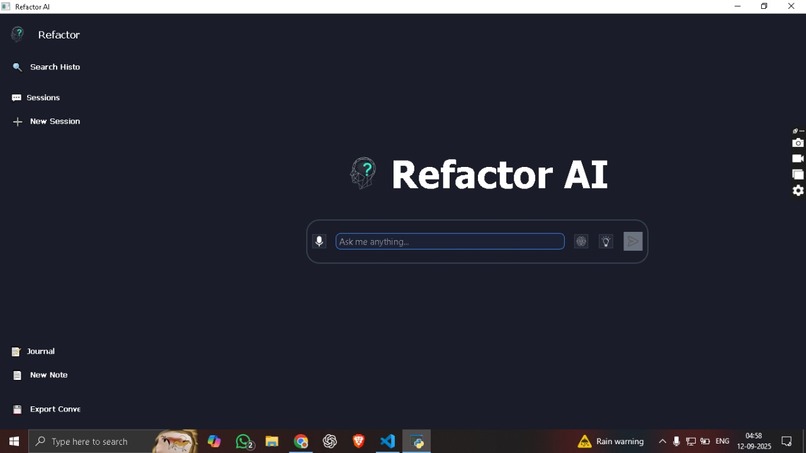Click the battery icon in system tray
Screen dimensions: 806x453
(705, 441)
